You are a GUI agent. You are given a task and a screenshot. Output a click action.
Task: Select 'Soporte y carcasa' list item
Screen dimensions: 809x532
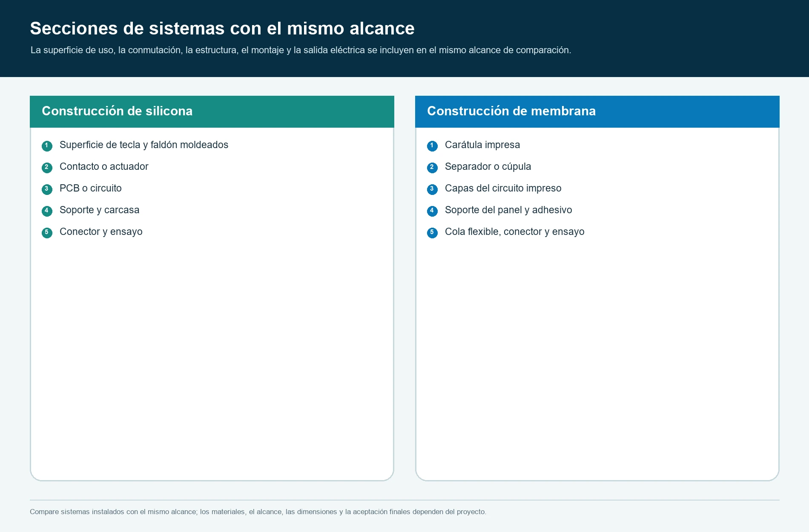point(100,210)
